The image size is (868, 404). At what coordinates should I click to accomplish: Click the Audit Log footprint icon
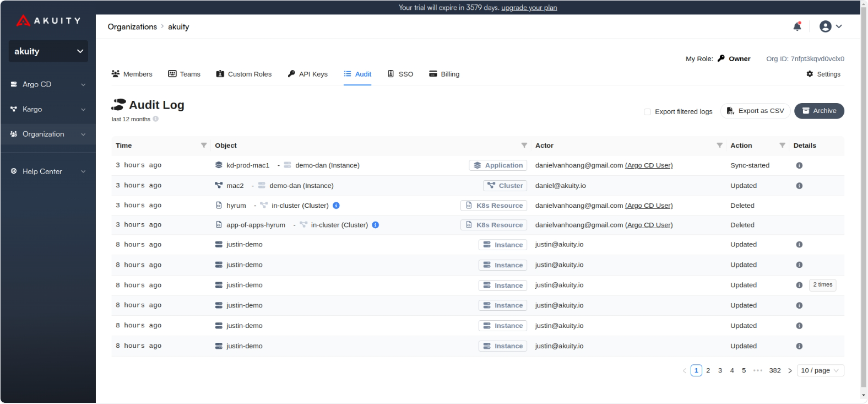coord(118,105)
